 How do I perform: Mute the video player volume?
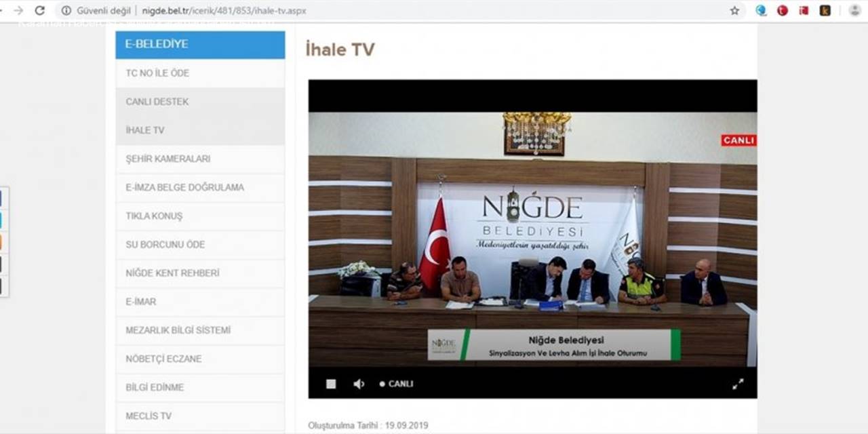click(358, 384)
